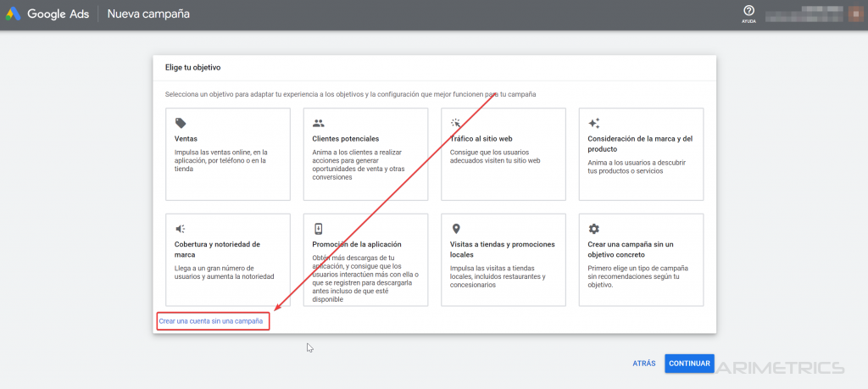Image resolution: width=868 pixels, height=389 pixels.
Task: Click description Primero elige un tipo de campaña
Action: (x=637, y=276)
